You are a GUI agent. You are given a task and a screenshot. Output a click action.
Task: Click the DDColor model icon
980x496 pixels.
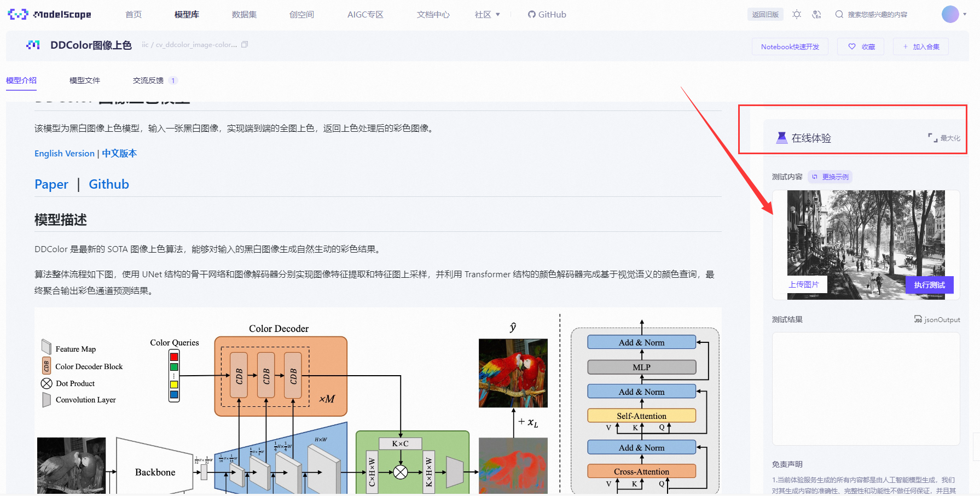pos(33,45)
